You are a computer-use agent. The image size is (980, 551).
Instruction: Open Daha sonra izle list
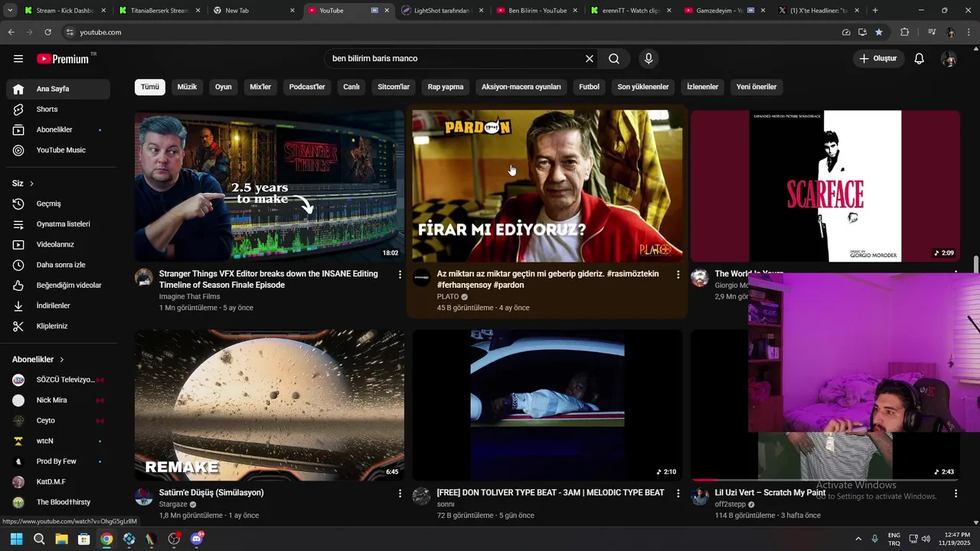tap(58, 265)
